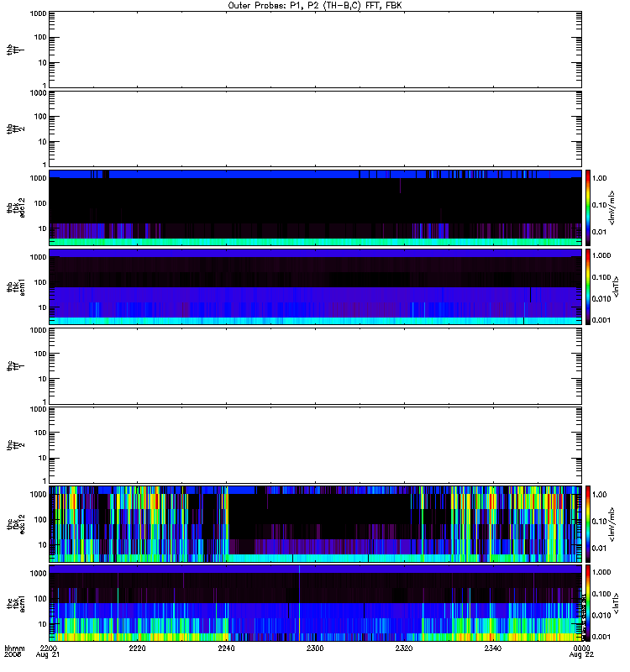Click the 0000 Aug 22 time label
Screen dimensions: 630x672
click(x=581, y=652)
